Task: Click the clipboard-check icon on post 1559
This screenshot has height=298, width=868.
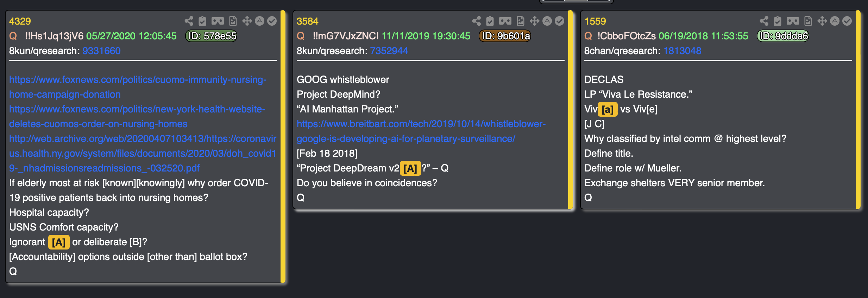Action: click(x=778, y=21)
